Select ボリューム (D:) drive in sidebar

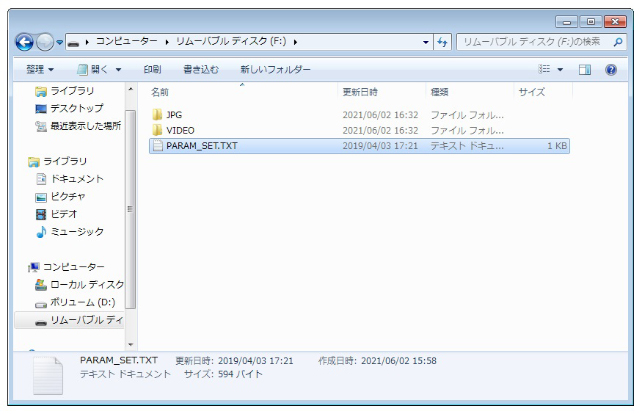point(82,302)
